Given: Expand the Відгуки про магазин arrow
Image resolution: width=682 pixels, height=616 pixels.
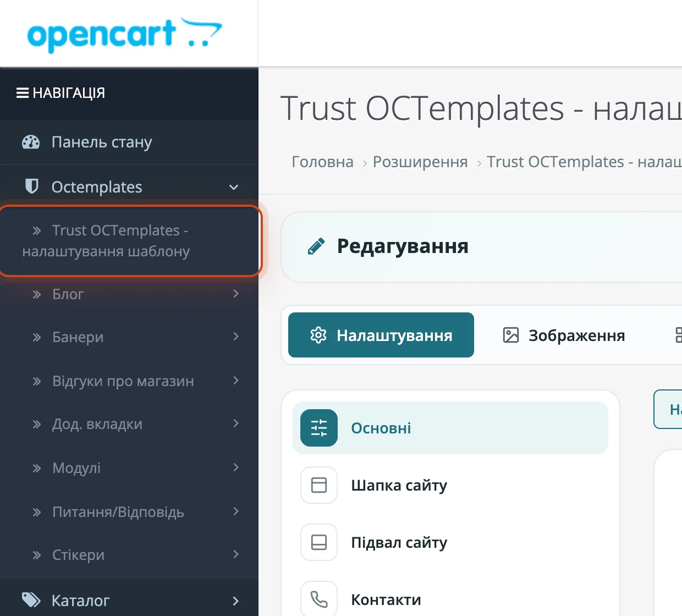Looking at the screenshot, I should 236,380.
